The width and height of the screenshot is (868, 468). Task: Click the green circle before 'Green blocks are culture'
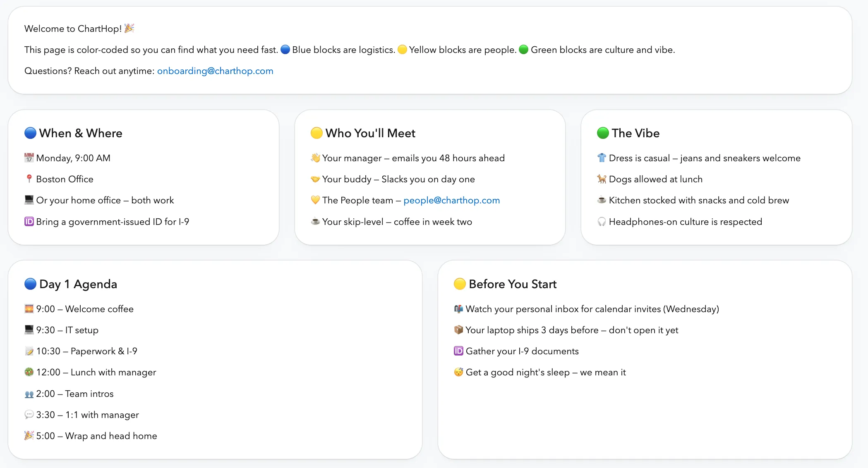524,50
